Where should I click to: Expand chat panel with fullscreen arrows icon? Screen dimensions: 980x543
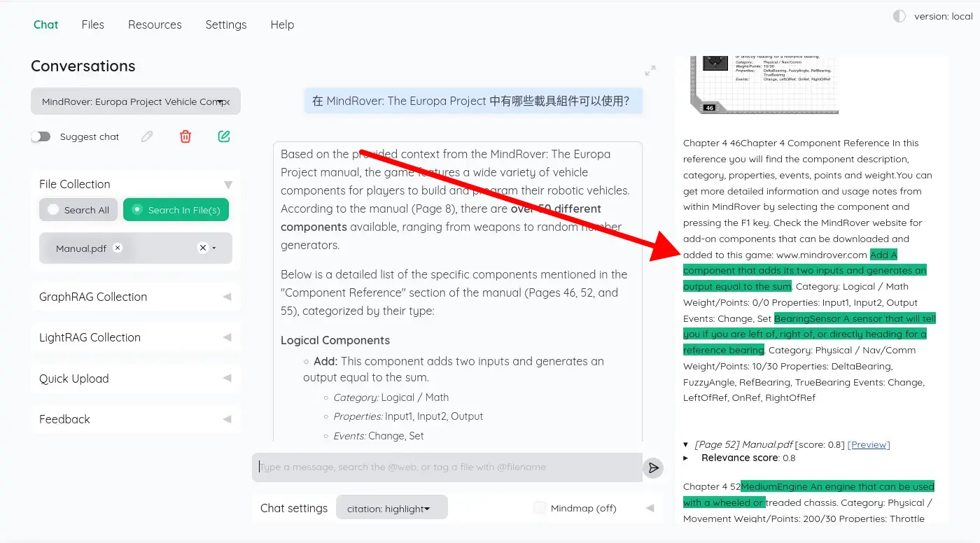point(650,71)
